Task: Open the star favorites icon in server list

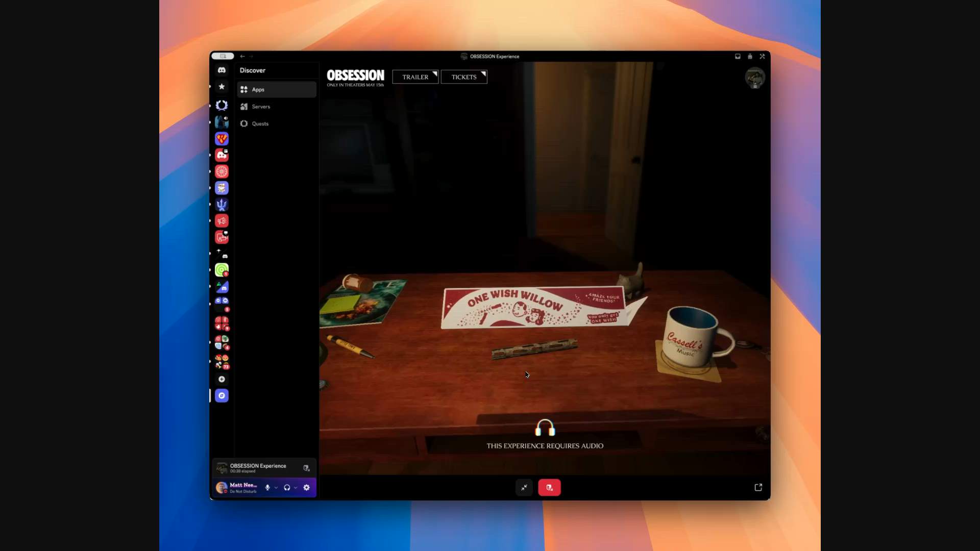Action: [222, 87]
